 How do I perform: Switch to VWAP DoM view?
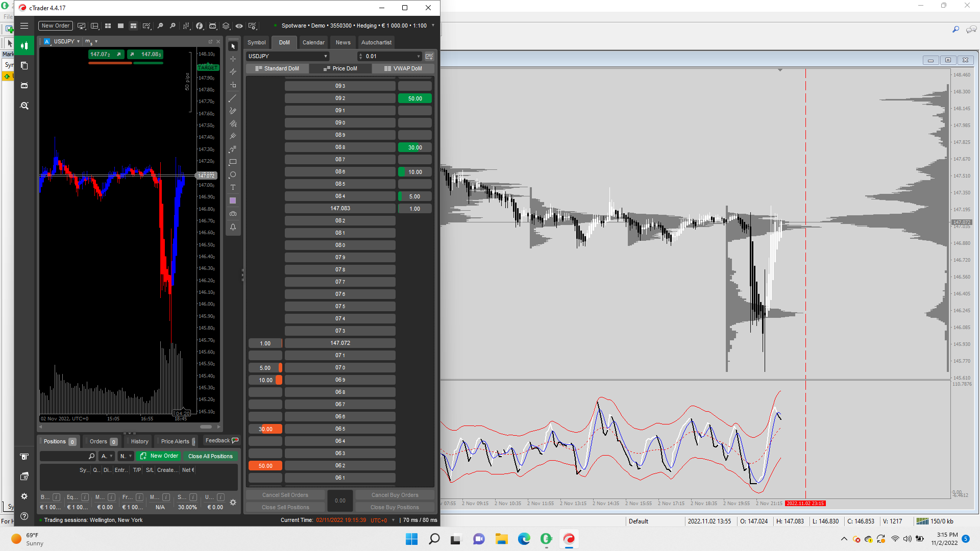pyautogui.click(x=403, y=68)
